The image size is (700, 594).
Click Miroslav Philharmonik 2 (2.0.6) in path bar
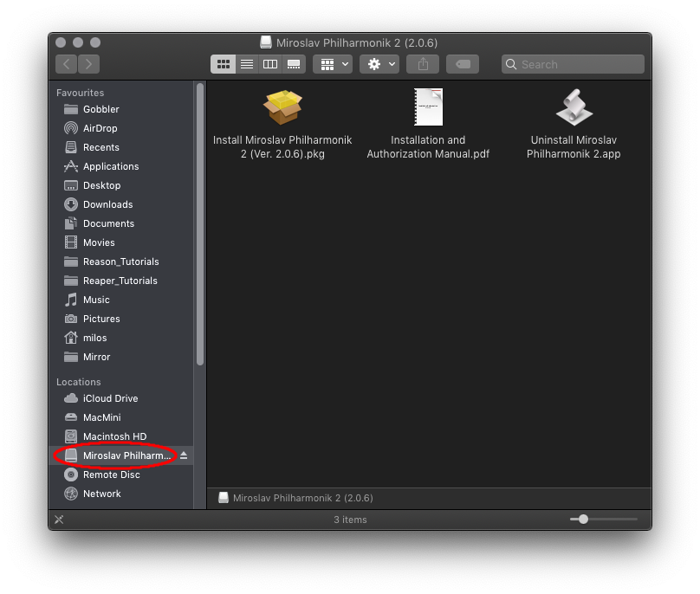click(296, 498)
